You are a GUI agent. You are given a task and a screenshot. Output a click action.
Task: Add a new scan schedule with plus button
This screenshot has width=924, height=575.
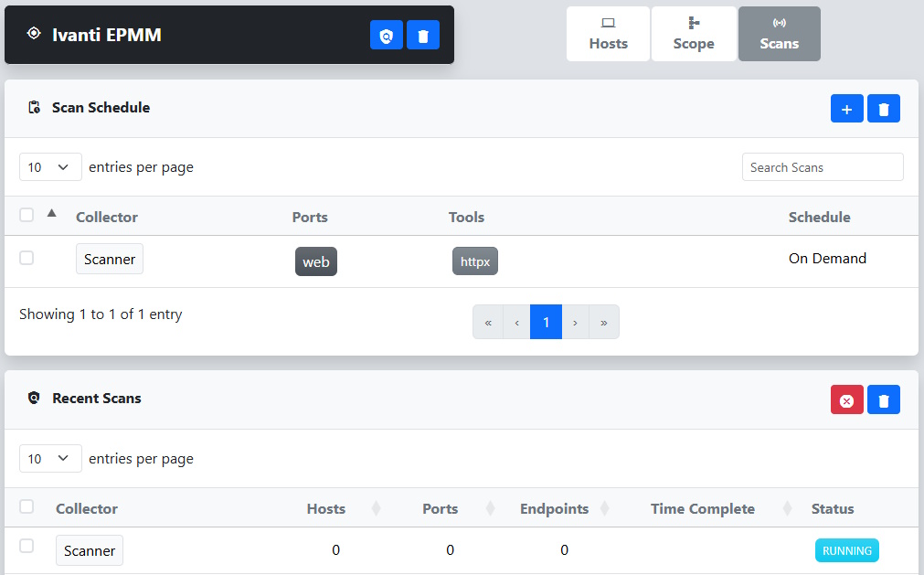[x=847, y=109]
